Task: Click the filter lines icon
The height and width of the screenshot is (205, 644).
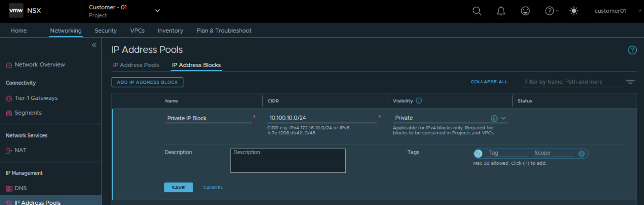Action: (630, 82)
